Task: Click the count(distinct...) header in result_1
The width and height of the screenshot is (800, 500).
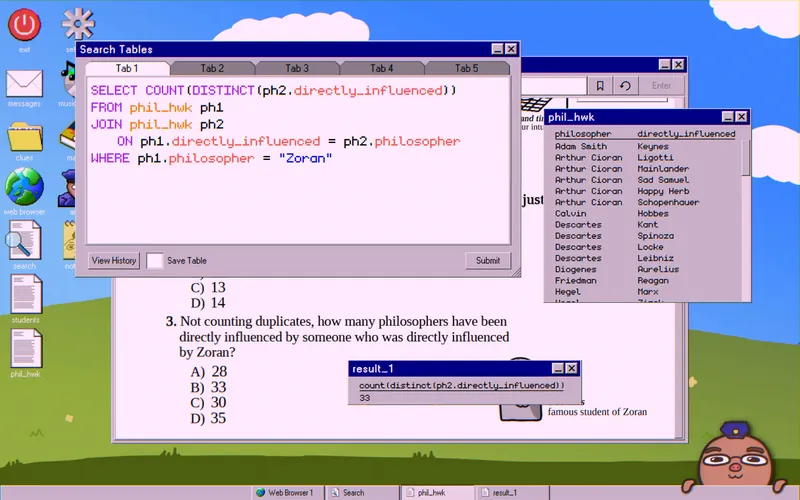Action: point(461,385)
